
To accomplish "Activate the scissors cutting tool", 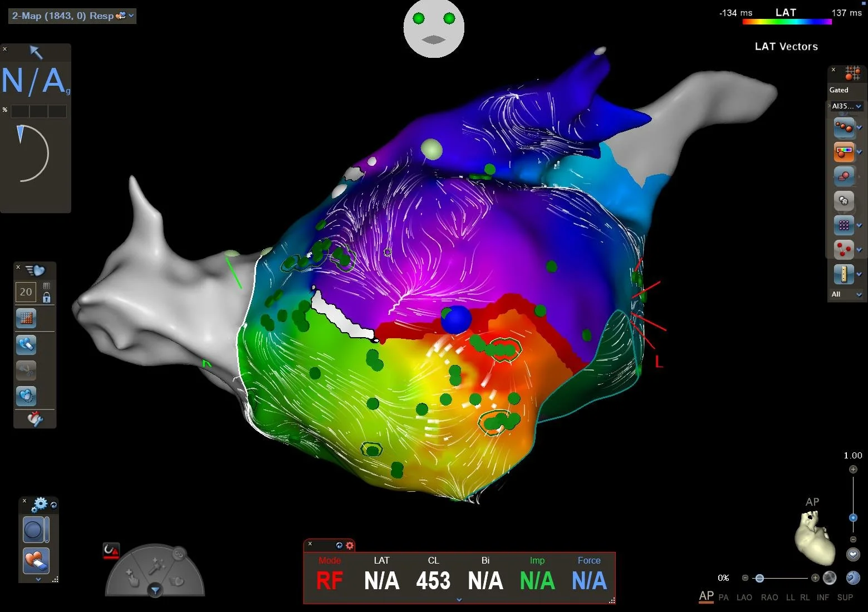I will (26, 370).
